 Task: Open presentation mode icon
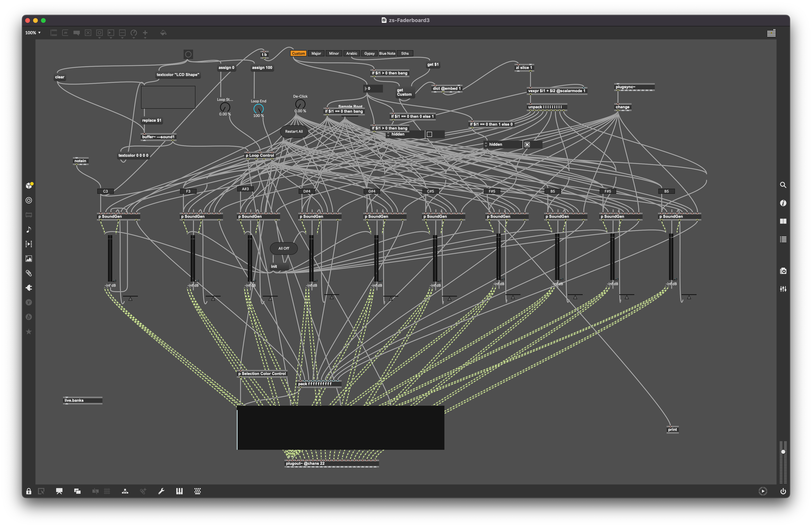click(x=59, y=491)
